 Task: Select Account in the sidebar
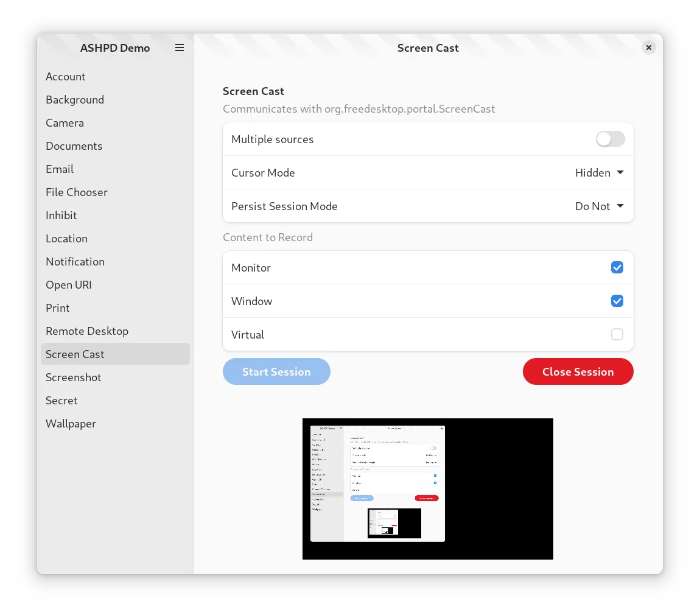click(66, 77)
